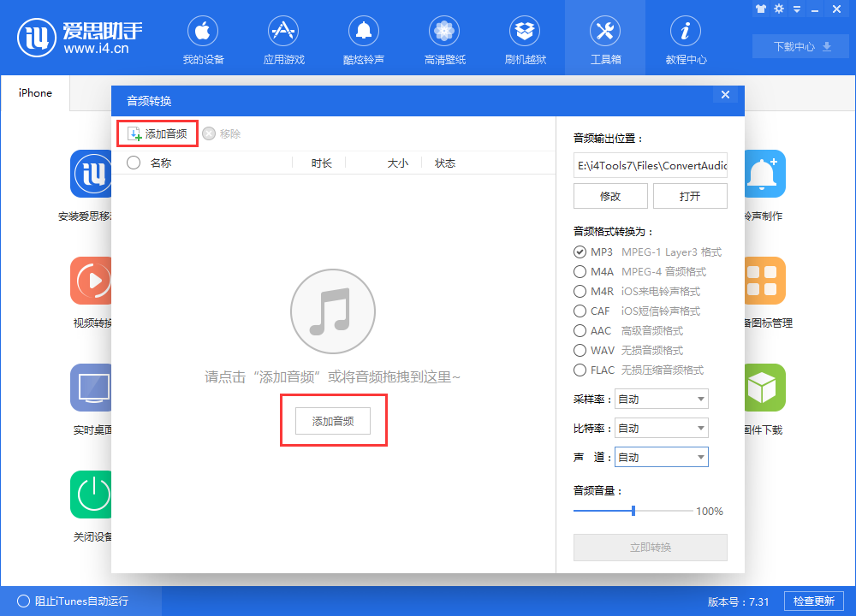Open the 铃声制作 ringtone maker bell icon
Screen dimensions: 856x616
coord(765,174)
